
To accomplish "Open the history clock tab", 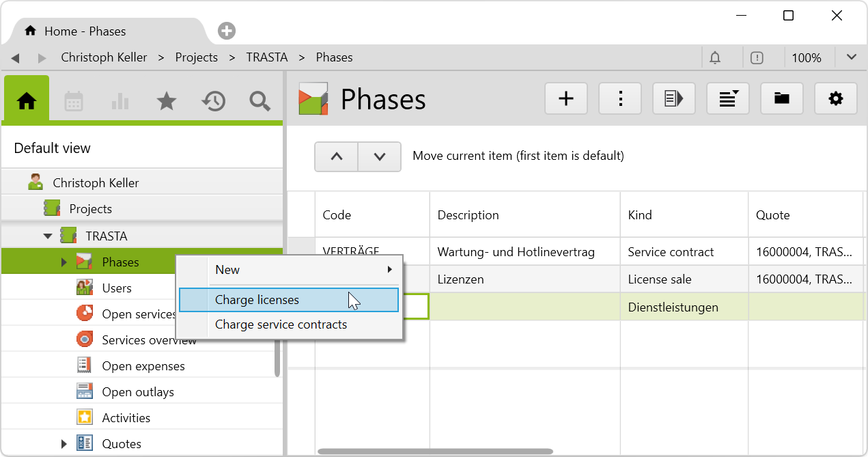I will pos(213,102).
